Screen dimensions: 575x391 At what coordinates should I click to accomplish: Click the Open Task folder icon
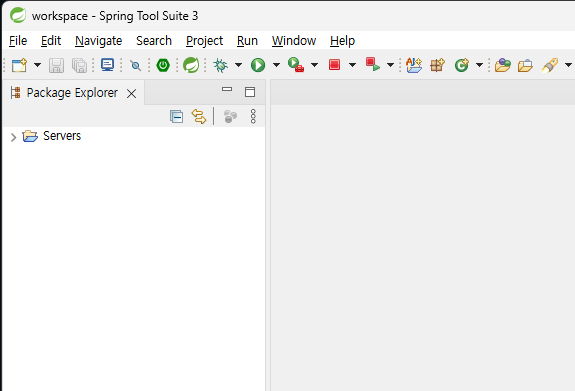coord(525,66)
